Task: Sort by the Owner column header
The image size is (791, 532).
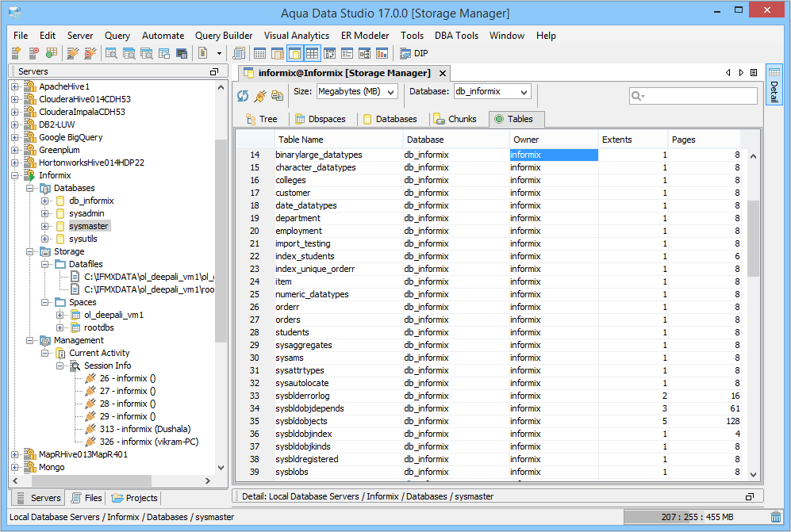Action: [554, 140]
